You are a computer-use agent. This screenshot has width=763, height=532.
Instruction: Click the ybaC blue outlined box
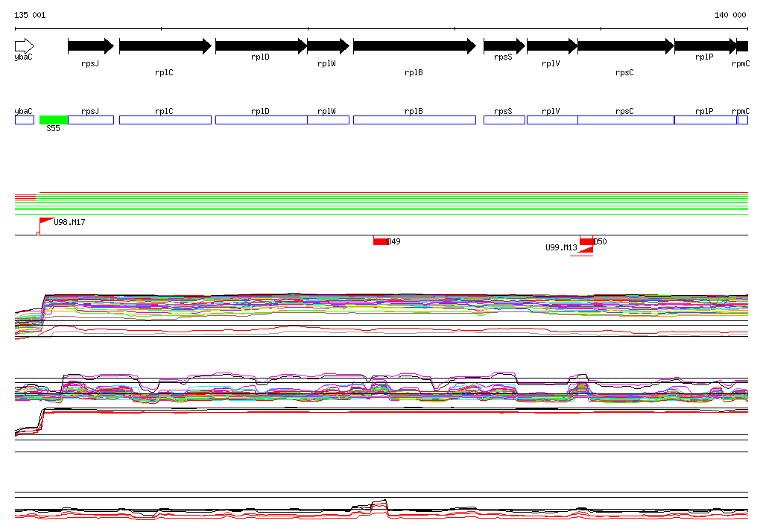click(25, 120)
